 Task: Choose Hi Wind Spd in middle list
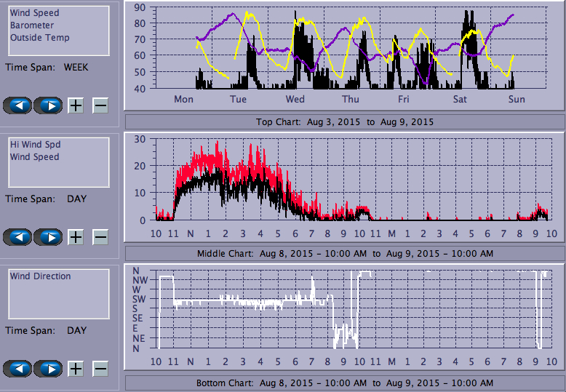(35, 145)
